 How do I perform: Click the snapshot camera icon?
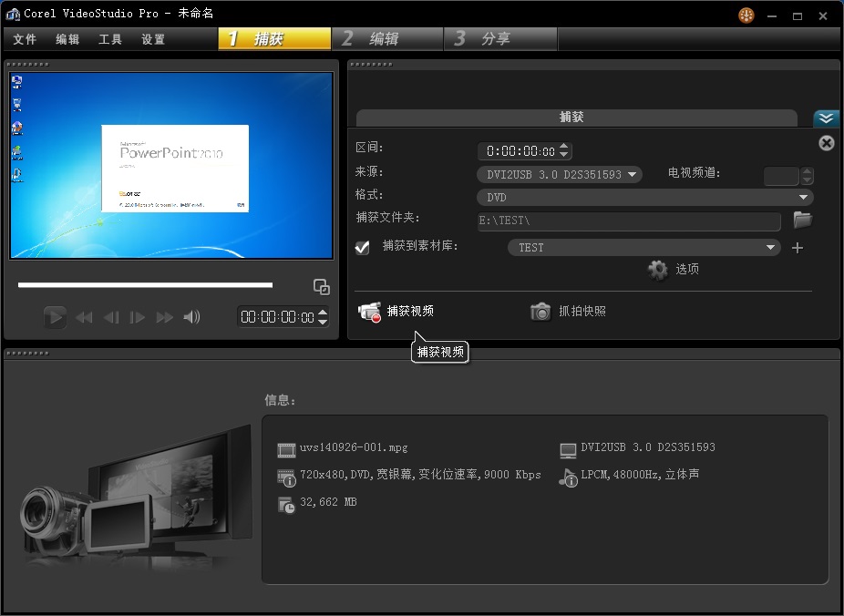(x=540, y=312)
